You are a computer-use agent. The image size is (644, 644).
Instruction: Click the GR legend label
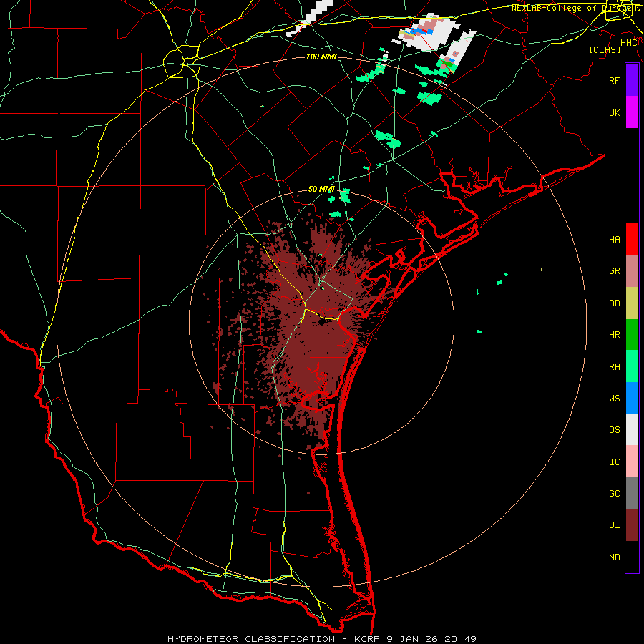[x=615, y=271]
